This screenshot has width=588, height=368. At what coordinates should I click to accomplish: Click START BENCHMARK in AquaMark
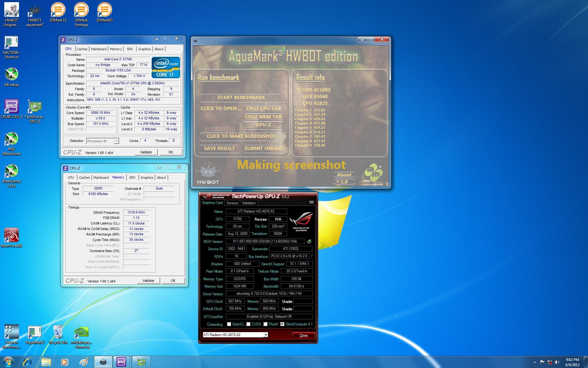click(241, 98)
